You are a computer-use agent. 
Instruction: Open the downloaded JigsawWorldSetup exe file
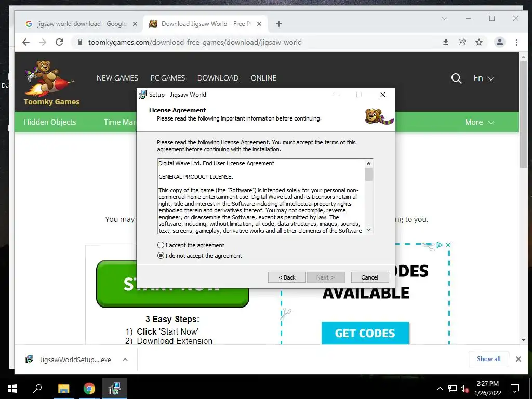coord(68,360)
